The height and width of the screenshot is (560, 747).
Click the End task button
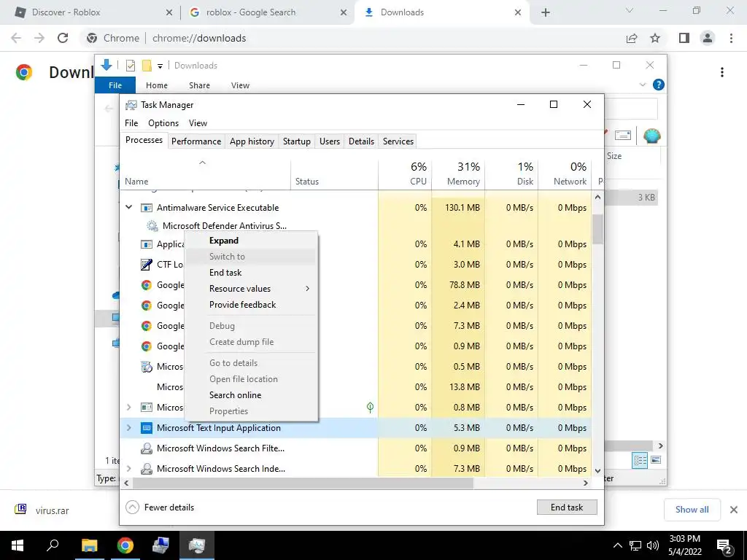566,507
